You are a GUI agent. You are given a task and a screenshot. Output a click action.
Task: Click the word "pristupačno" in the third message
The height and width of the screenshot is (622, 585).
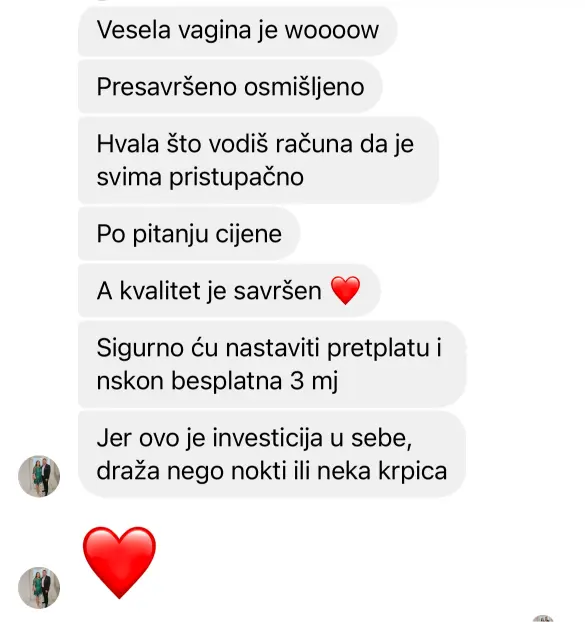(x=236, y=177)
